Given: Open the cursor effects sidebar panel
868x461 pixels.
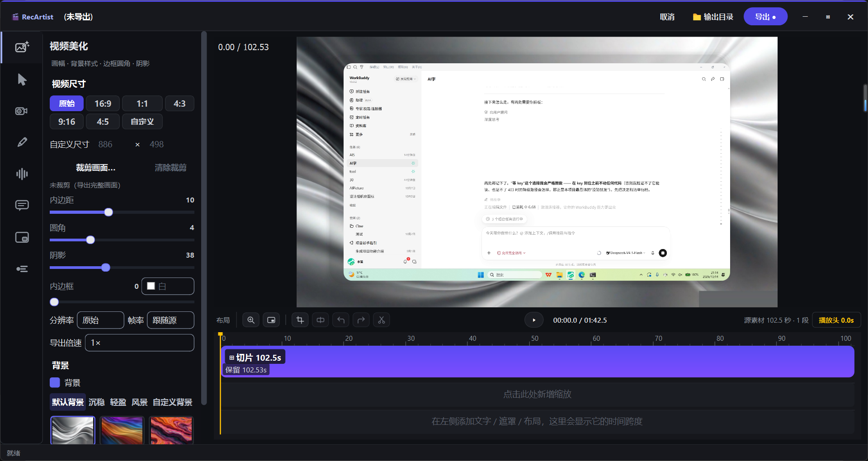Looking at the screenshot, I should click(x=22, y=80).
